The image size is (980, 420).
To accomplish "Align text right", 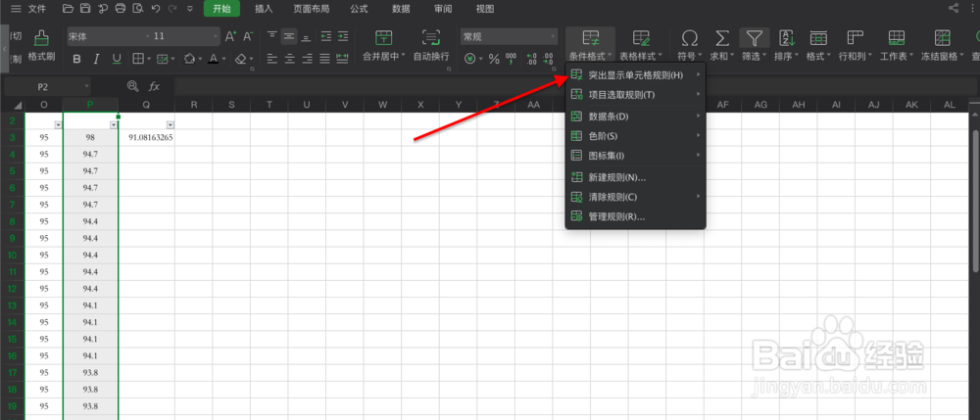I will pyautogui.click(x=308, y=59).
